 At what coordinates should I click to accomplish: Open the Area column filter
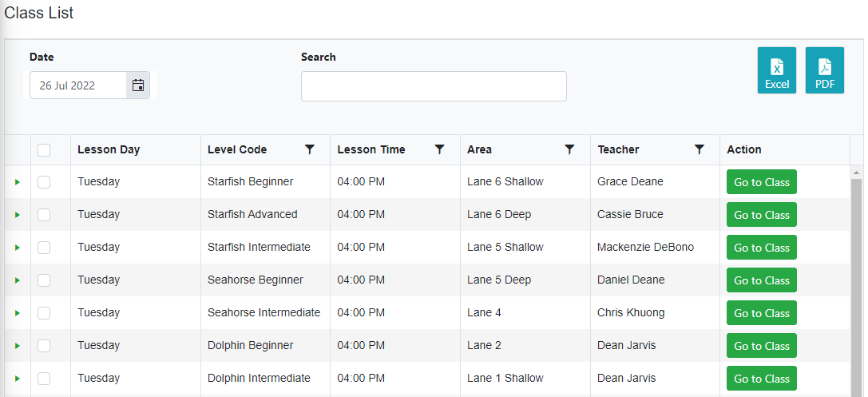tap(569, 149)
